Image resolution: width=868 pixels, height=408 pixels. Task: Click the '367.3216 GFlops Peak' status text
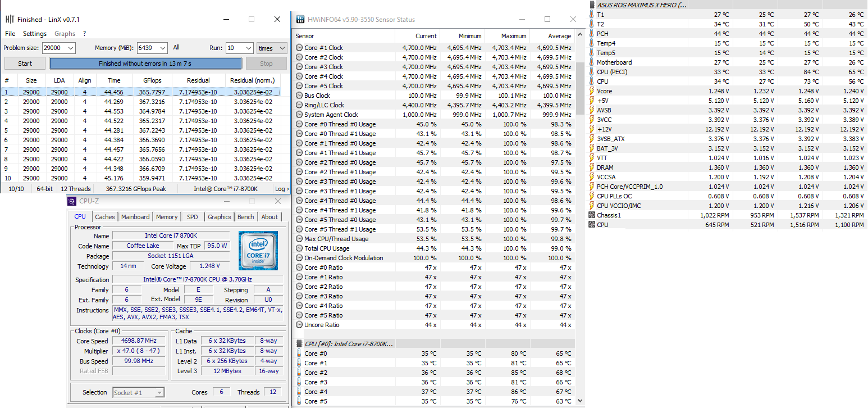[x=136, y=189]
